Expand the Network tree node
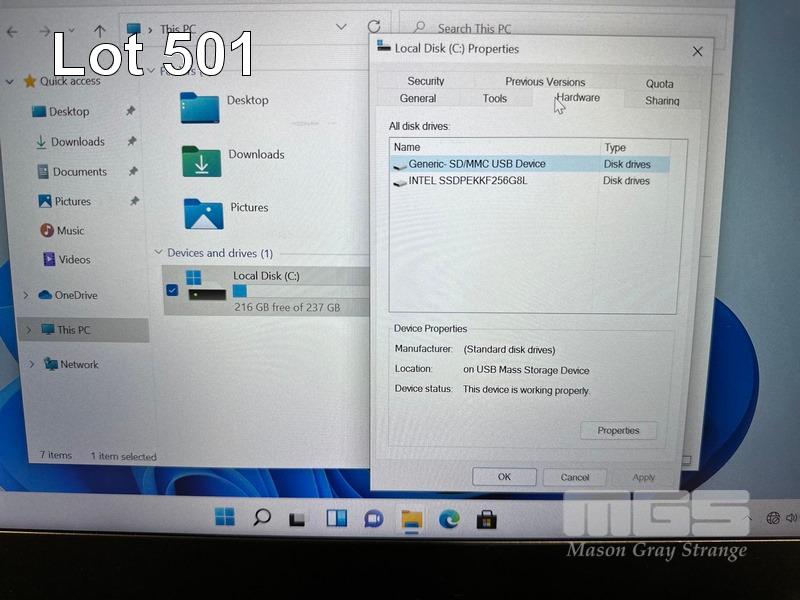The width and height of the screenshot is (800, 600). (x=26, y=365)
